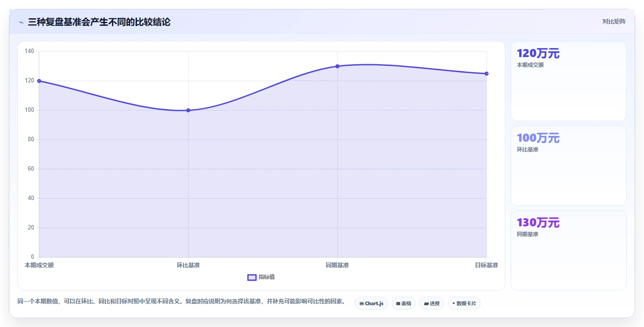The width and height of the screenshot is (644, 327).
Task: Click the 环比基准 data point at 100
Action: [188, 110]
